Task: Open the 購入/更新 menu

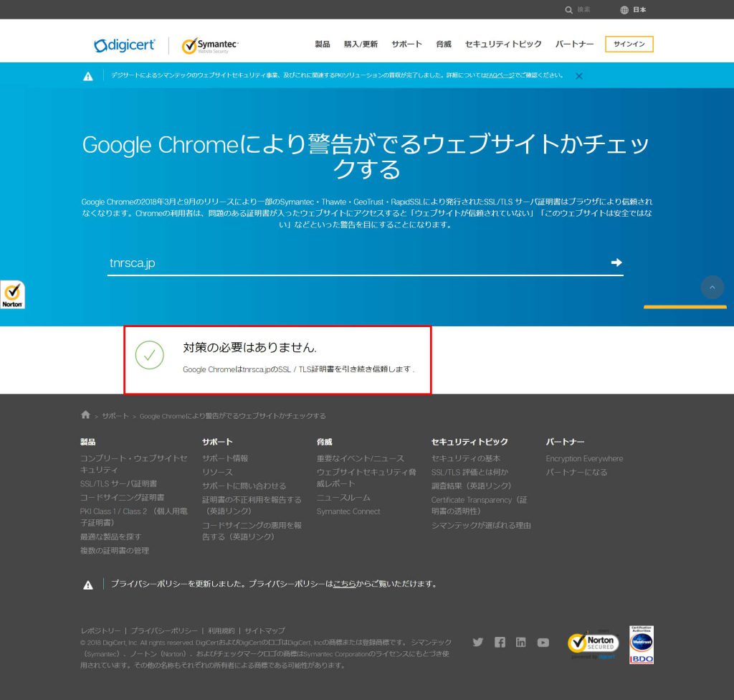Action: (x=361, y=44)
